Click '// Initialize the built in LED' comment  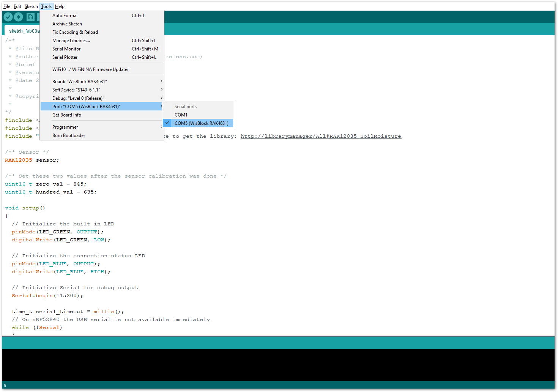coord(63,224)
